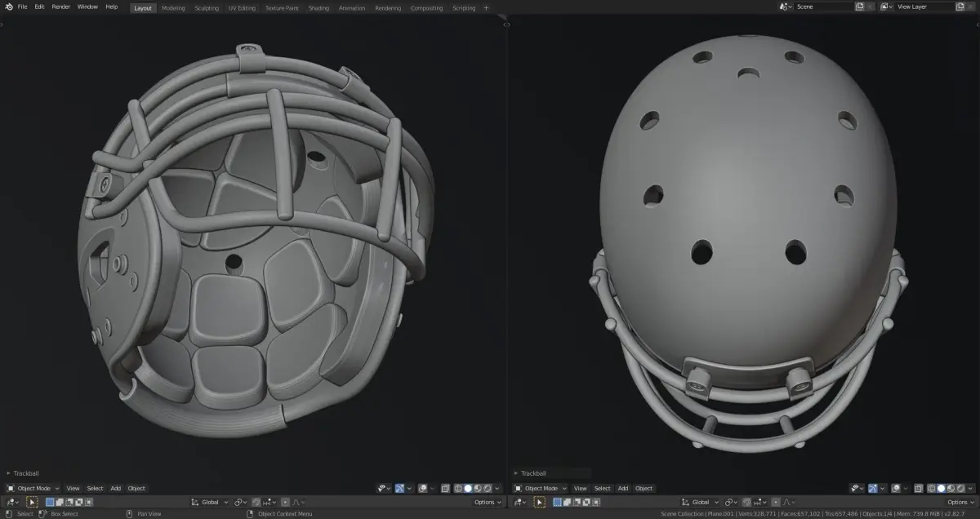Choose new selection mode icon in right viewport

coord(557,502)
